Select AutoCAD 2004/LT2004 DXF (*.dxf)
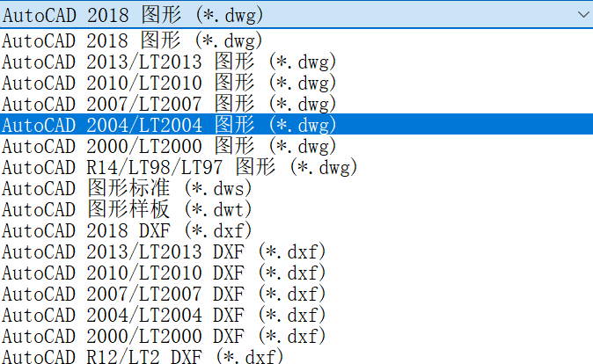 click(x=296, y=316)
